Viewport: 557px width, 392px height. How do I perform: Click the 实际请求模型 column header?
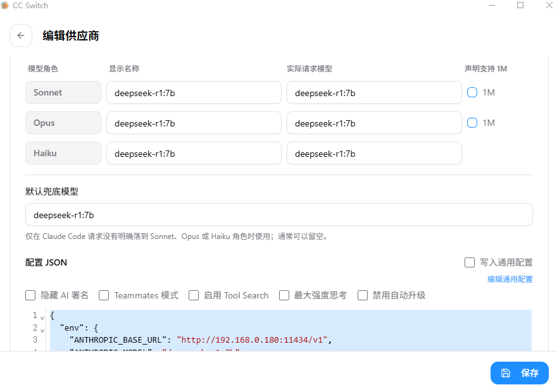coord(310,68)
